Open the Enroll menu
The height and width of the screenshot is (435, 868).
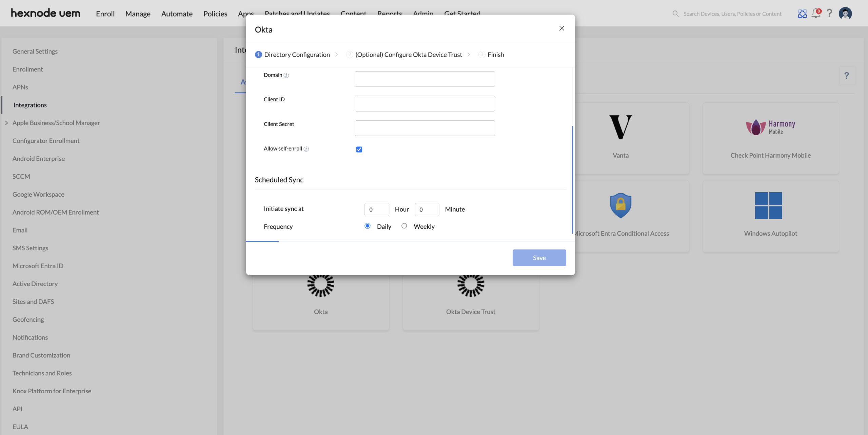[105, 14]
